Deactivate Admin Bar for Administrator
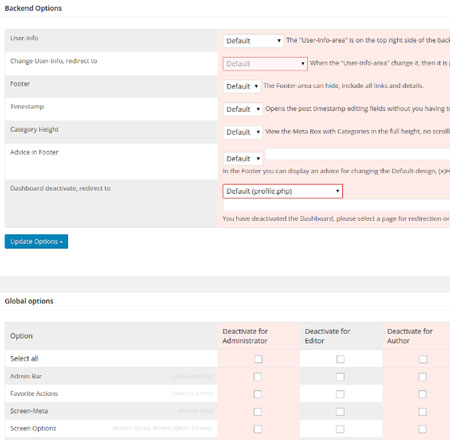This screenshot has height=440, width=450. [x=257, y=377]
